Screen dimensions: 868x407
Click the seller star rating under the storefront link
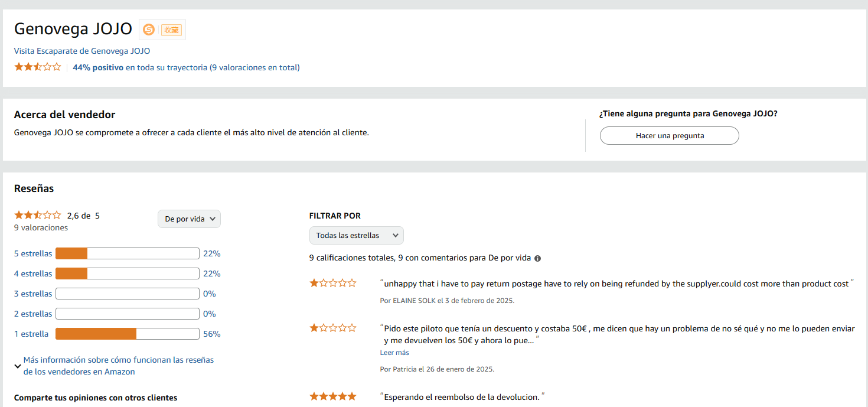click(x=37, y=67)
